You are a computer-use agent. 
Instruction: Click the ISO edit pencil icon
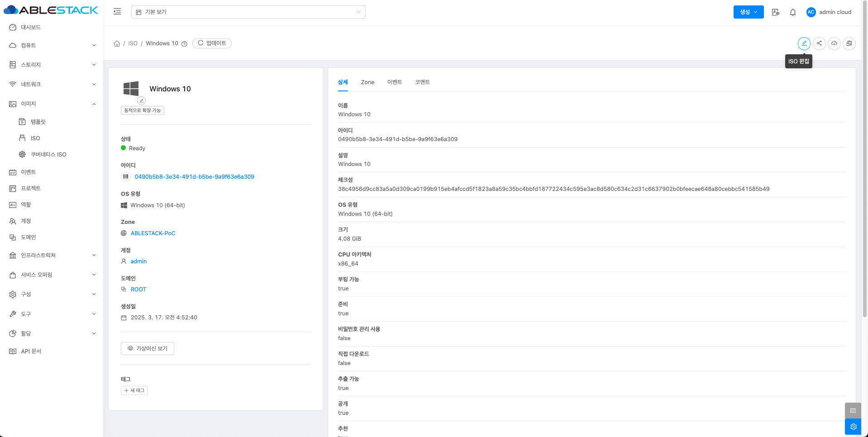804,43
